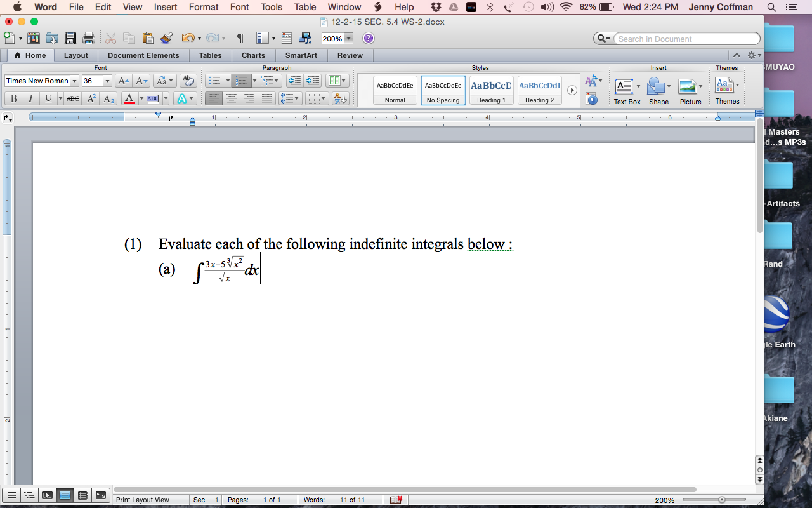Viewport: 812px width, 508px height.
Task: Click the Clear Formatting eraser icon
Action: coord(188,81)
